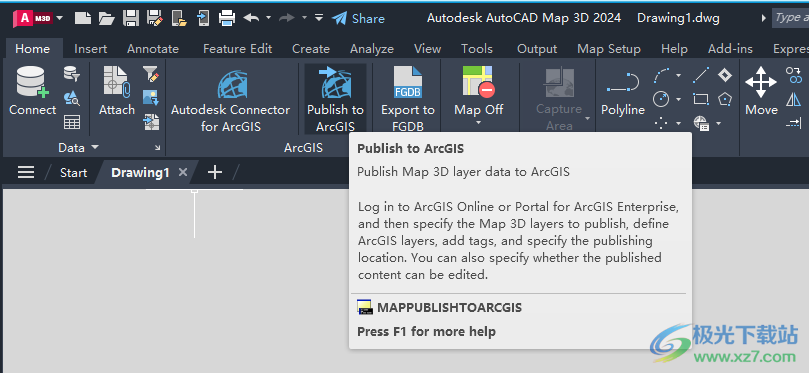
Task: Open the Output ribbon tab
Action: tap(537, 49)
